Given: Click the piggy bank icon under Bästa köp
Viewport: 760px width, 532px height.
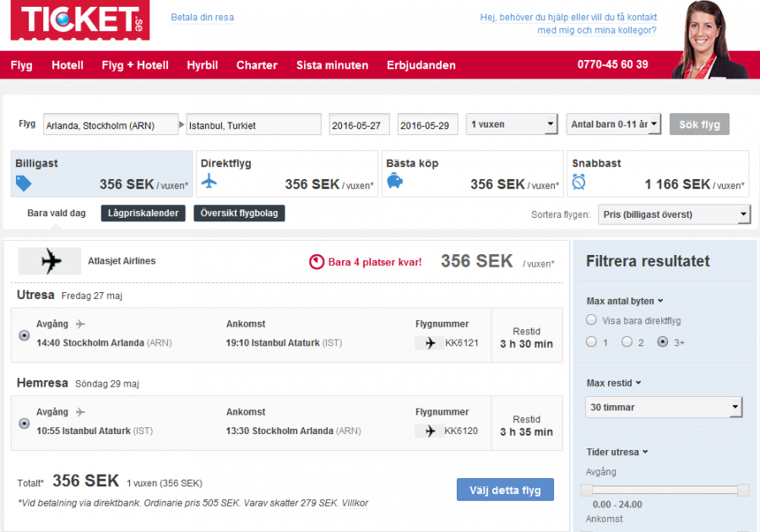Looking at the screenshot, I should pos(394,182).
